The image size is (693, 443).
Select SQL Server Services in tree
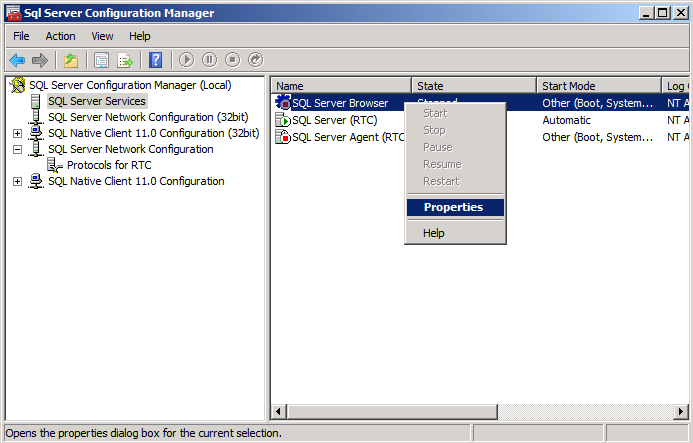pyautogui.click(x=97, y=101)
